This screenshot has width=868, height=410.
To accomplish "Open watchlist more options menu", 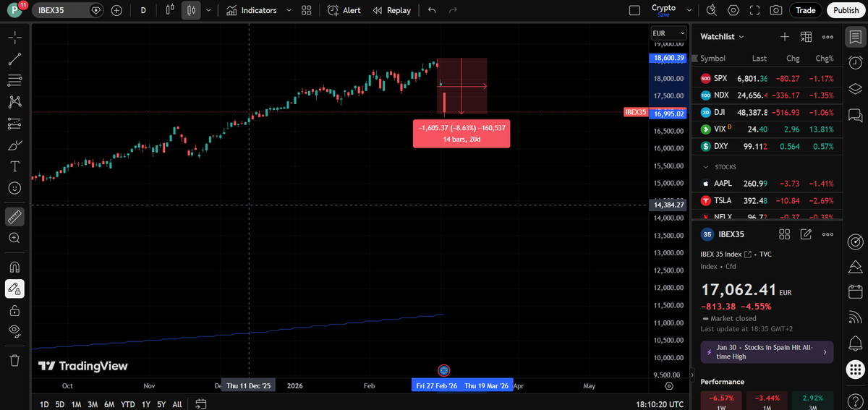I will (827, 36).
